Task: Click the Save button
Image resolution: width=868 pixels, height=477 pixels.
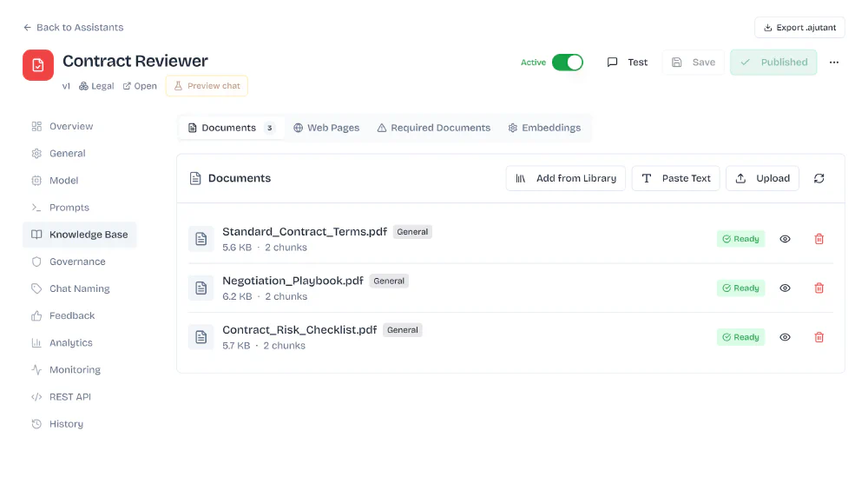Action: click(x=693, y=62)
